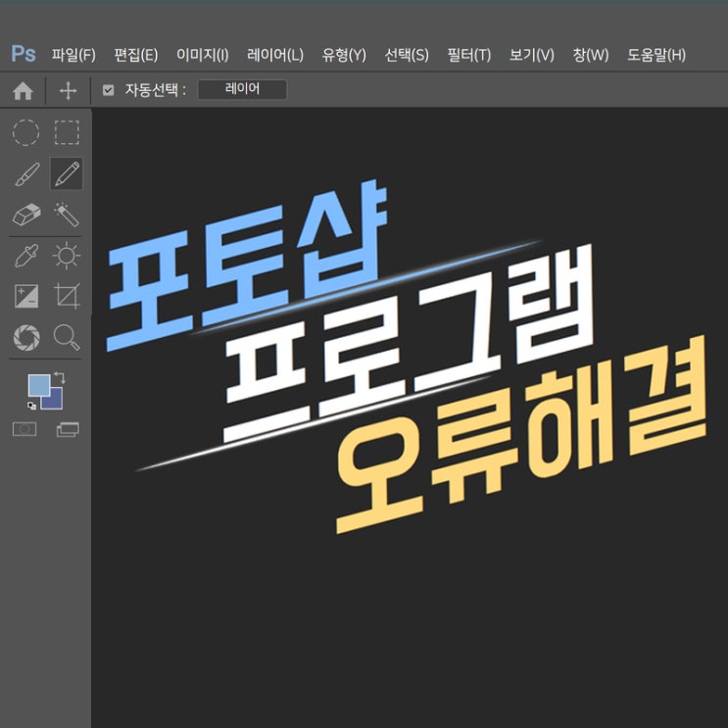Screen dimensions: 728x728
Task: Select the Crop tool
Action: click(67, 296)
